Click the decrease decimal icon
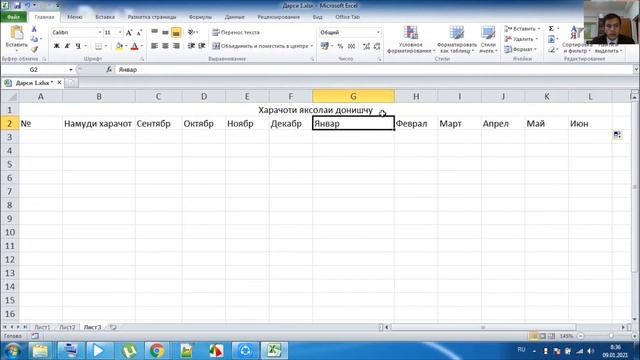Viewport: 640px width, 360px height. click(x=377, y=46)
